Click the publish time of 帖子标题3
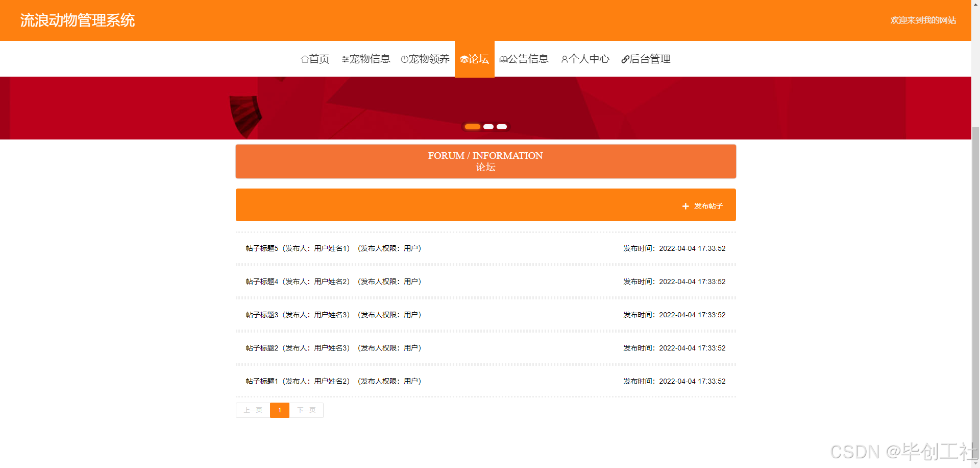The height and width of the screenshot is (468, 980). pos(674,315)
